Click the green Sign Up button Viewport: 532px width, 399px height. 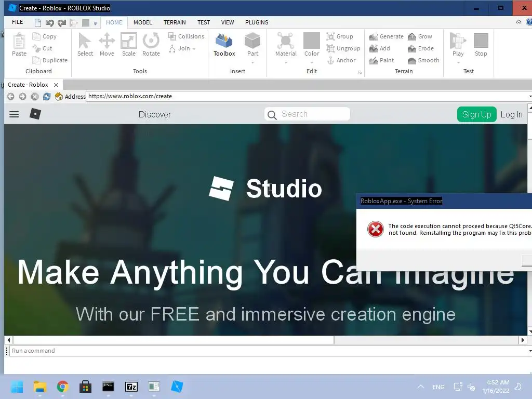[477, 114]
